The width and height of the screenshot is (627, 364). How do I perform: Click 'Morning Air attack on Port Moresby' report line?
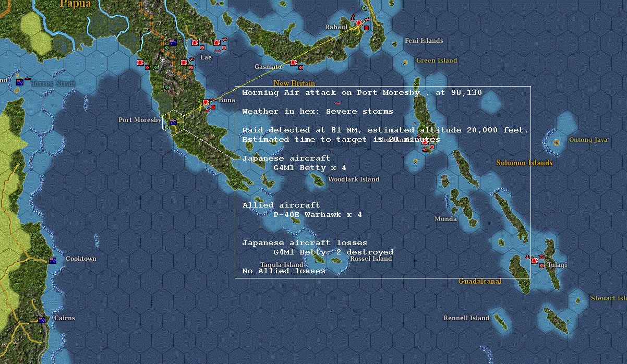tap(362, 93)
